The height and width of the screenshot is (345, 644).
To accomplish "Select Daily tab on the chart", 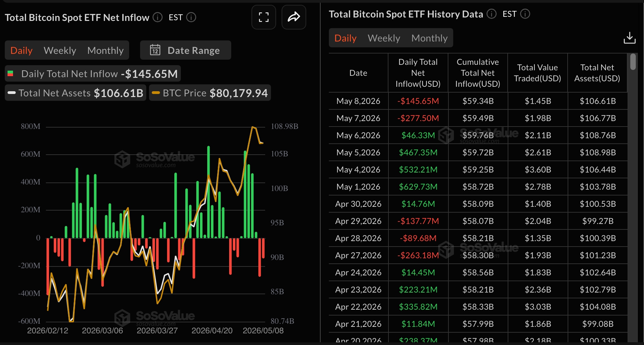I will click(x=22, y=50).
